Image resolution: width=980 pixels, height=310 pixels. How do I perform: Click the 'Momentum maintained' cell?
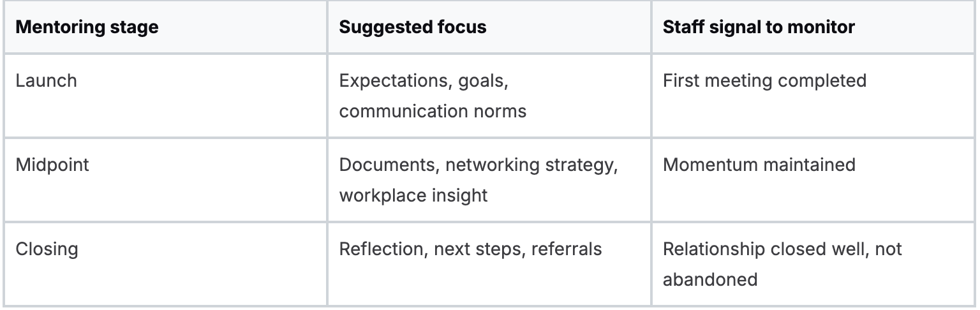tap(759, 165)
